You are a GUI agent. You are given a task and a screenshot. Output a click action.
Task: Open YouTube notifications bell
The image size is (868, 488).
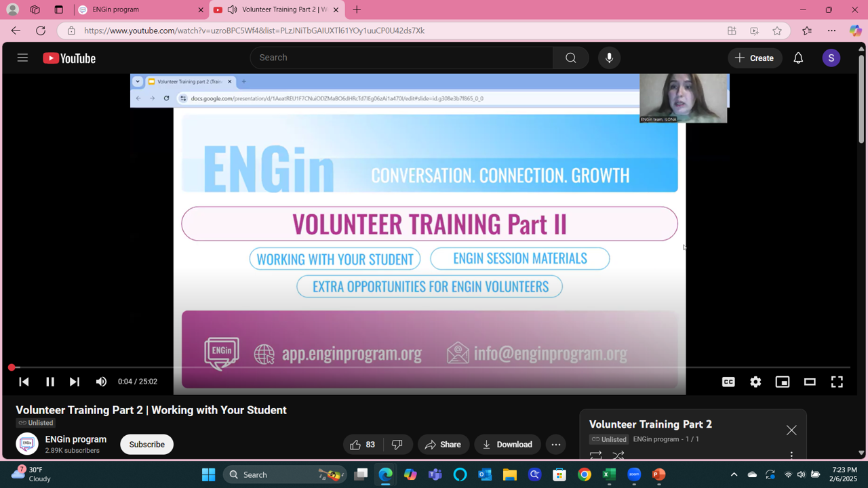pyautogui.click(x=798, y=58)
